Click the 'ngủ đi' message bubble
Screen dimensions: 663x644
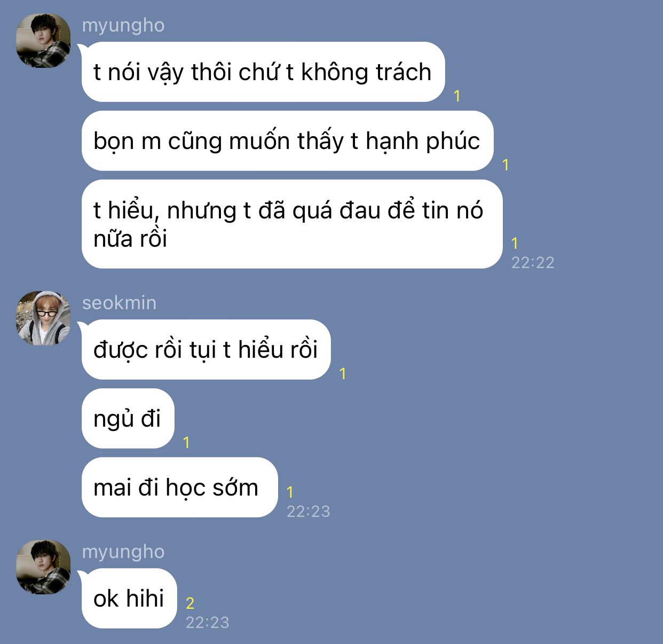coord(128,418)
